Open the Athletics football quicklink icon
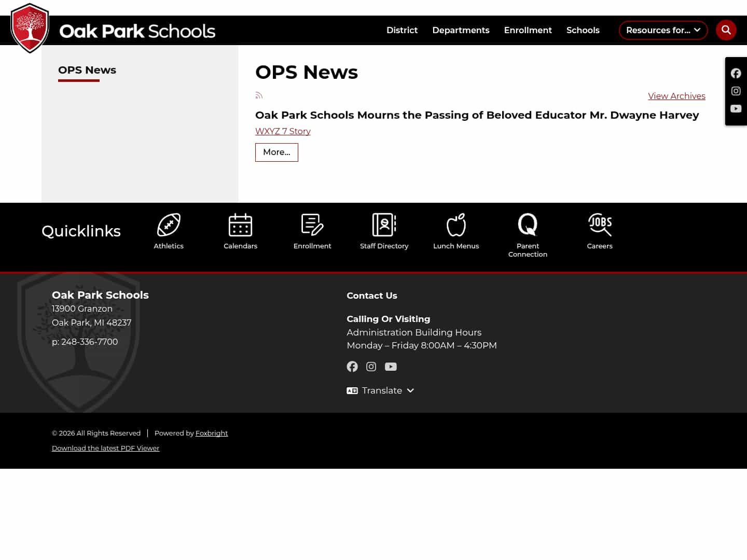The width and height of the screenshot is (747, 560). (x=169, y=225)
